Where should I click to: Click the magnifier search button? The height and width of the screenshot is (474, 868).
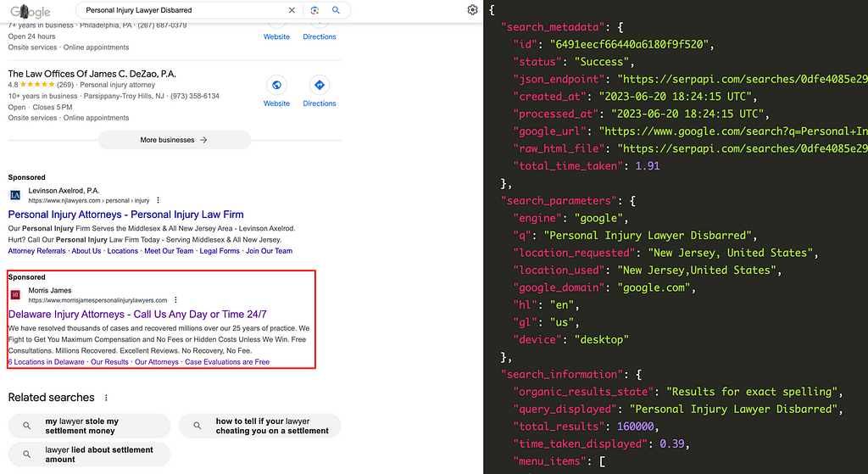(336, 10)
